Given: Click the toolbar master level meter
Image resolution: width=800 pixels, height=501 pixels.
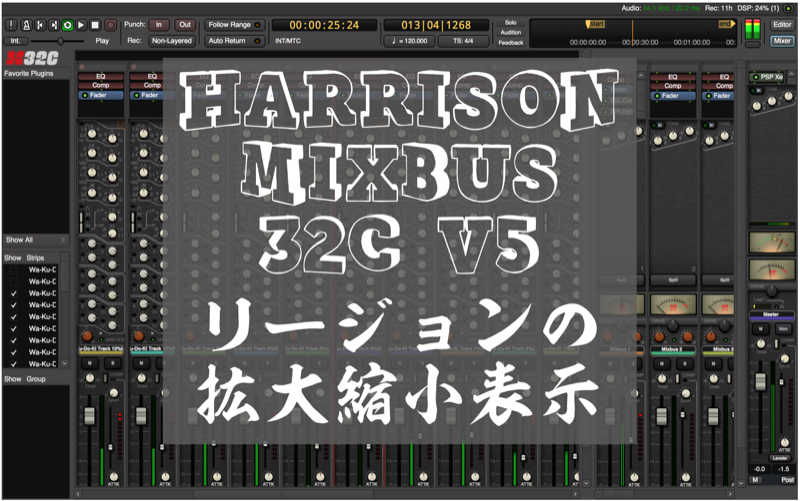Looking at the screenshot, I should coord(753,30).
